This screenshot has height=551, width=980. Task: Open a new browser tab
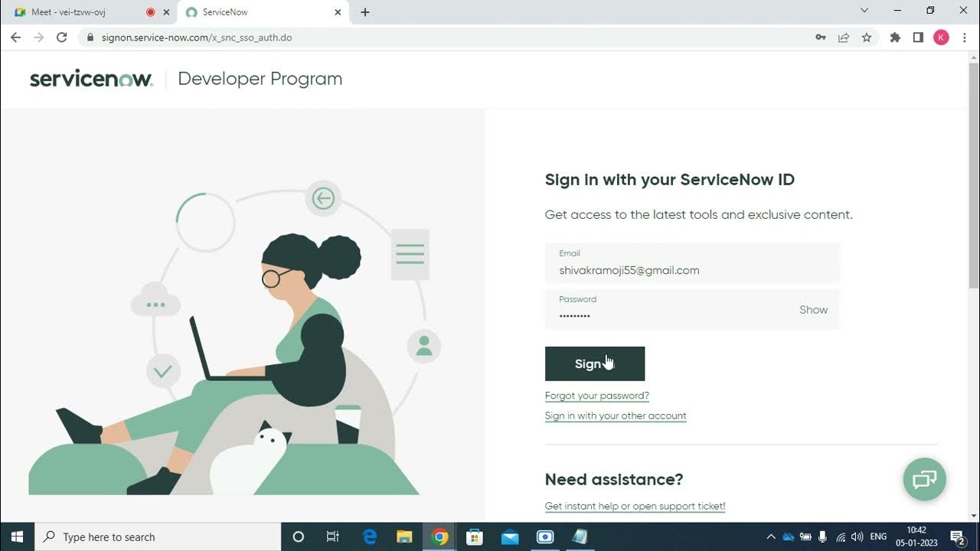click(365, 12)
